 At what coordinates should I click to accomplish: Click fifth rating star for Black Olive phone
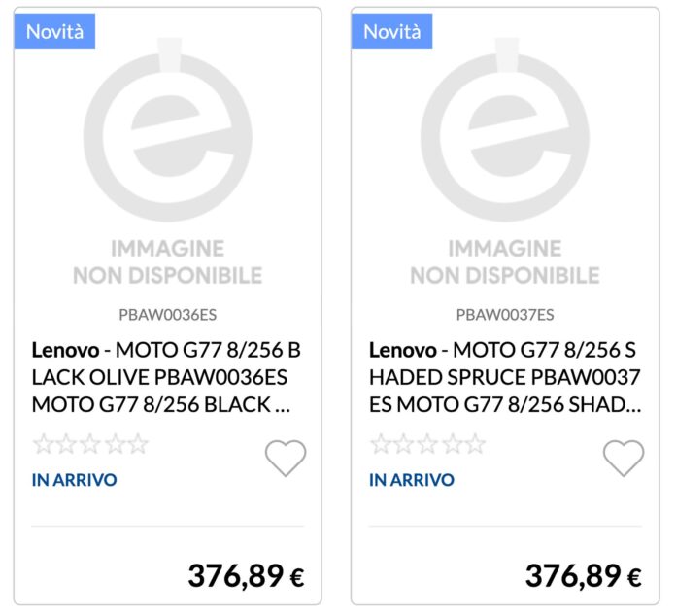point(137,445)
